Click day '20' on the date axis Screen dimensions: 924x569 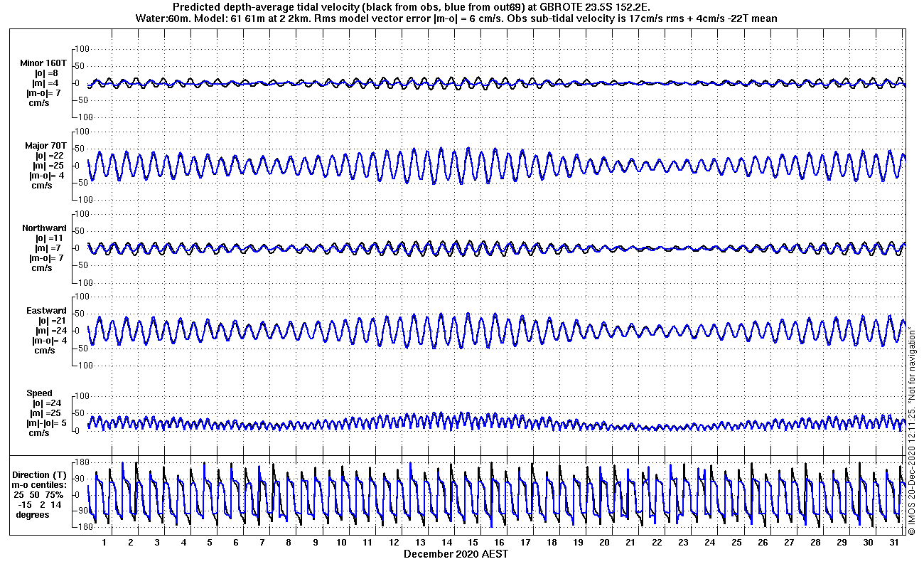(604, 543)
